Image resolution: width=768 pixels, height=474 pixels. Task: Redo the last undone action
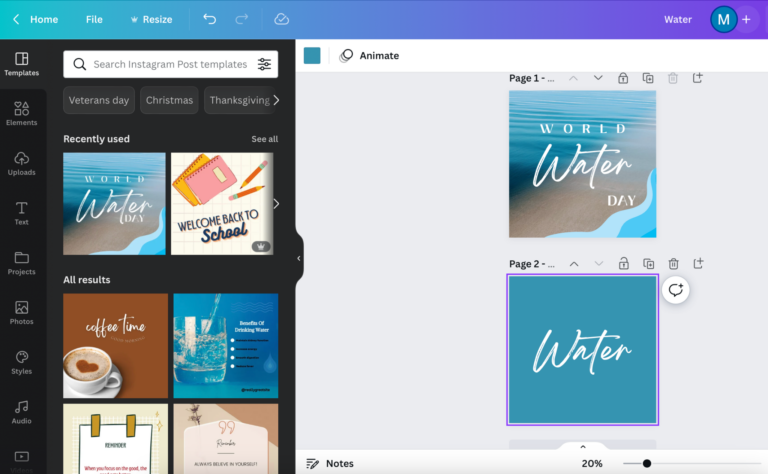pyautogui.click(x=241, y=19)
